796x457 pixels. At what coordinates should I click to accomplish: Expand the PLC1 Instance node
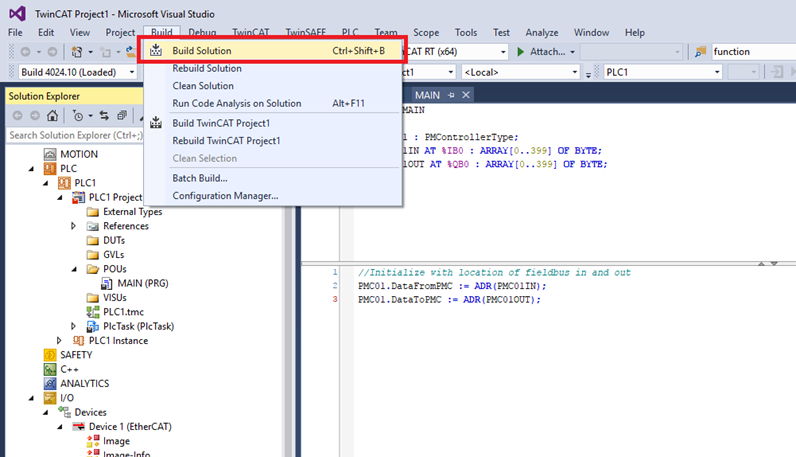click(x=60, y=341)
